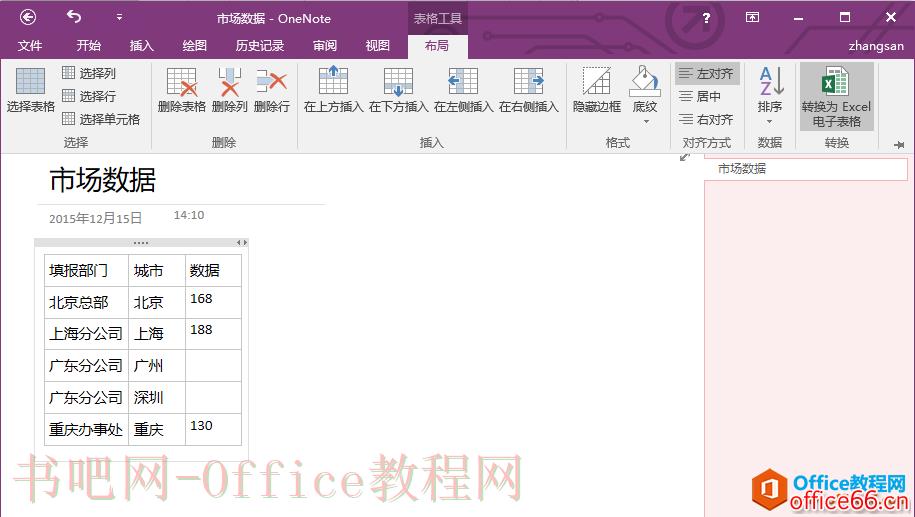Pin the ribbon with the pin icon
Screen dimensions: 915x517
click(899, 144)
